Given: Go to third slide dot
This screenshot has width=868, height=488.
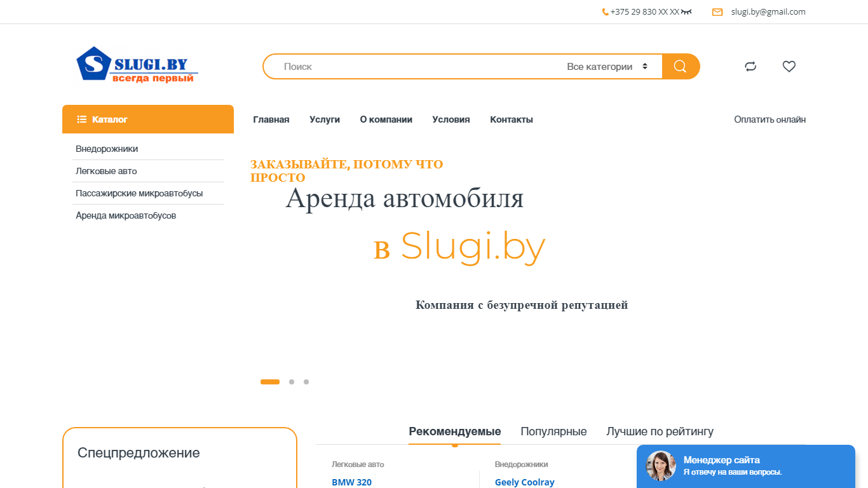Looking at the screenshot, I should [306, 382].
